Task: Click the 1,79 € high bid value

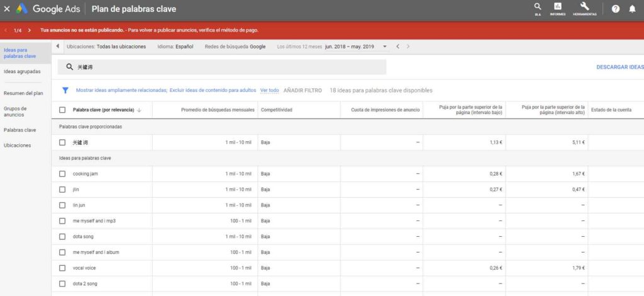Action: pyautogui.click(x=579, y=268)
